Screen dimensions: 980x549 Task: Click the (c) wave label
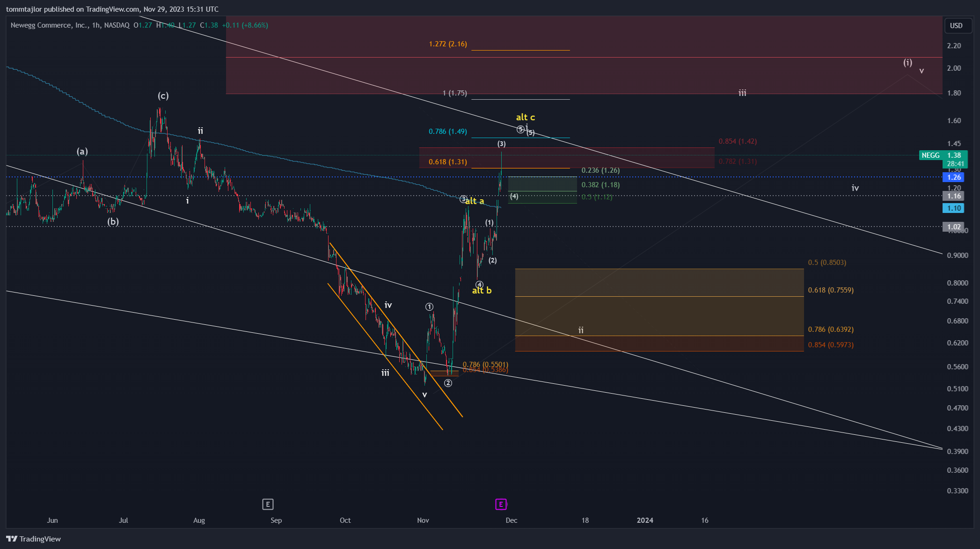pyautogui.click(x=163, y=96)
